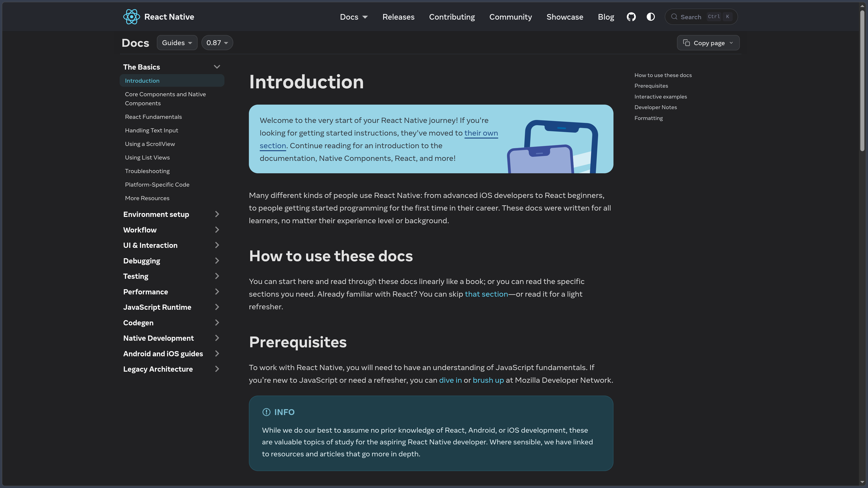Open the Troubleshooting sidebar page

[x=147, y=171]
